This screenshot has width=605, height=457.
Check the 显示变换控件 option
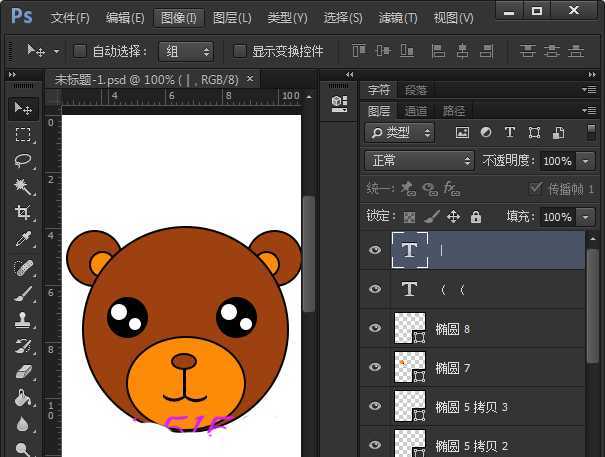click(240, 51)
